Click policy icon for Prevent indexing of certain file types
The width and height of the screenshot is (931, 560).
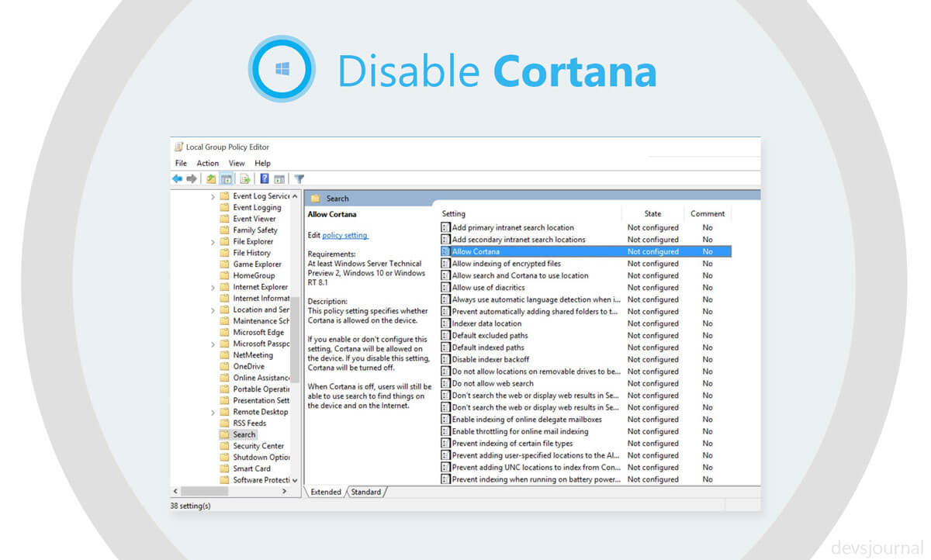[x=445, y=444]
